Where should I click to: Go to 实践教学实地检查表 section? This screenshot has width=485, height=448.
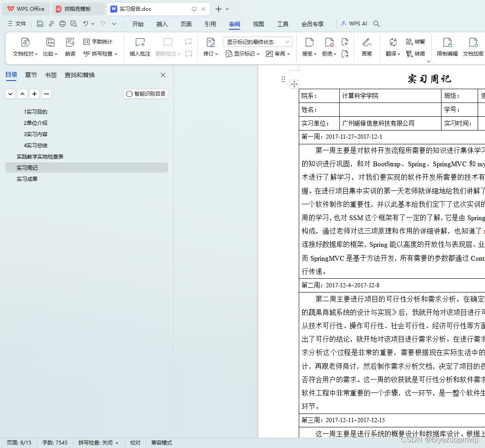[x=40, y=157]
